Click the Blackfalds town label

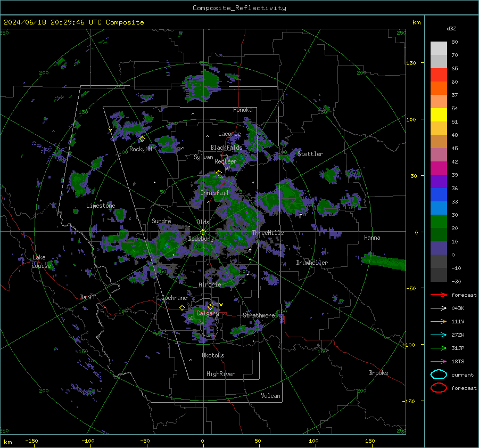click(226, 148)
